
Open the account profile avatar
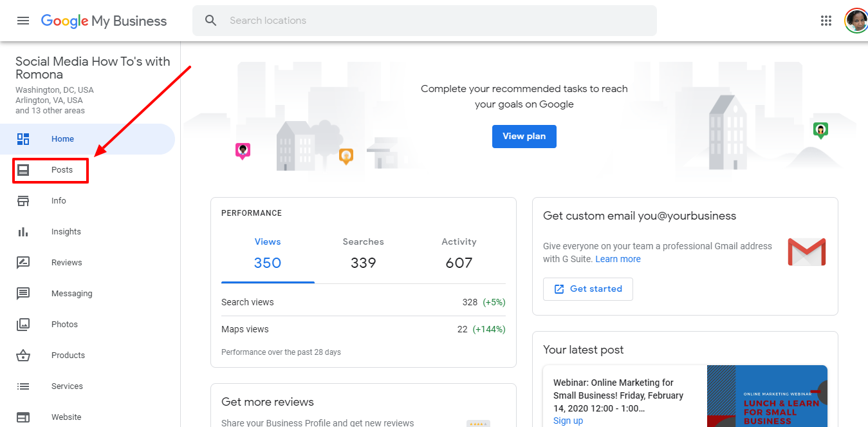click(856, 21)
